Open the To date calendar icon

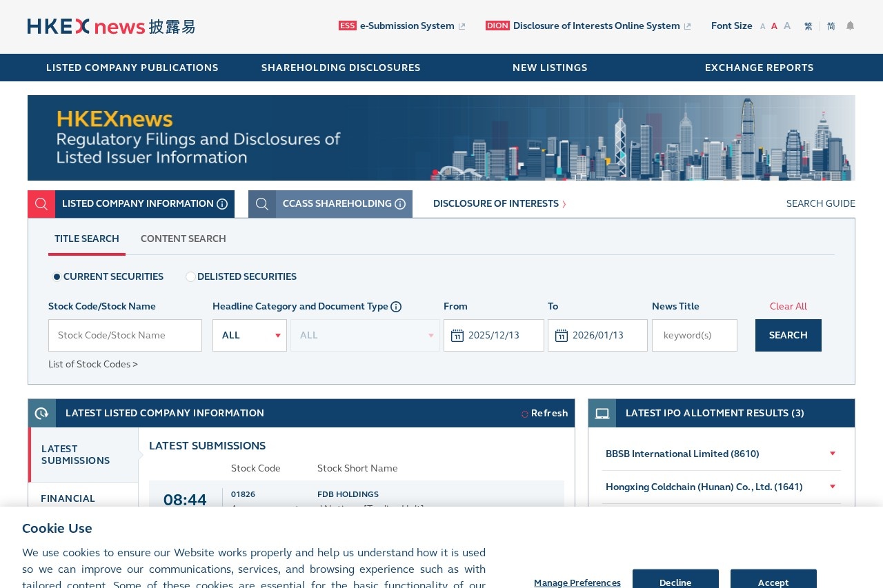562,336
